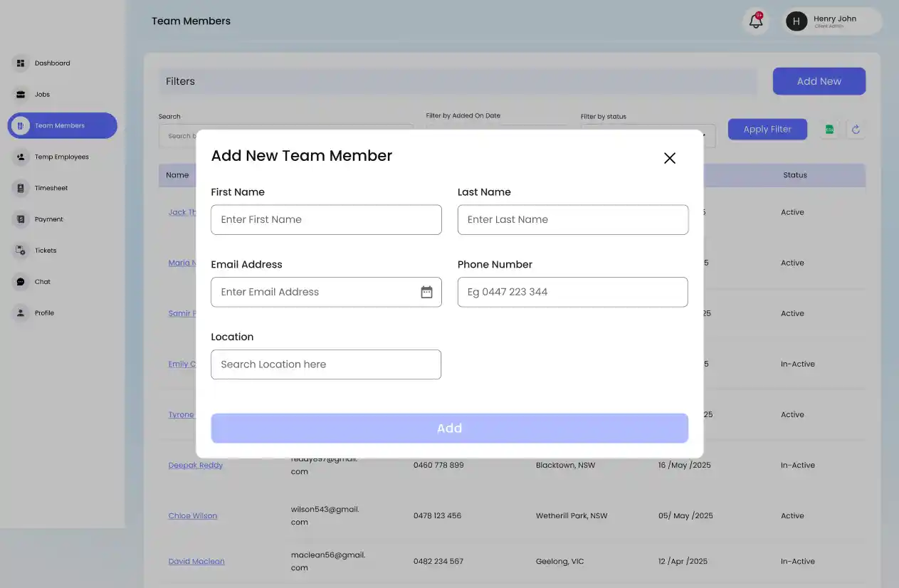Screen dimensions: 899x588
Task: Open the Filter by status dropdown
Action: click(x=648, y=135)
